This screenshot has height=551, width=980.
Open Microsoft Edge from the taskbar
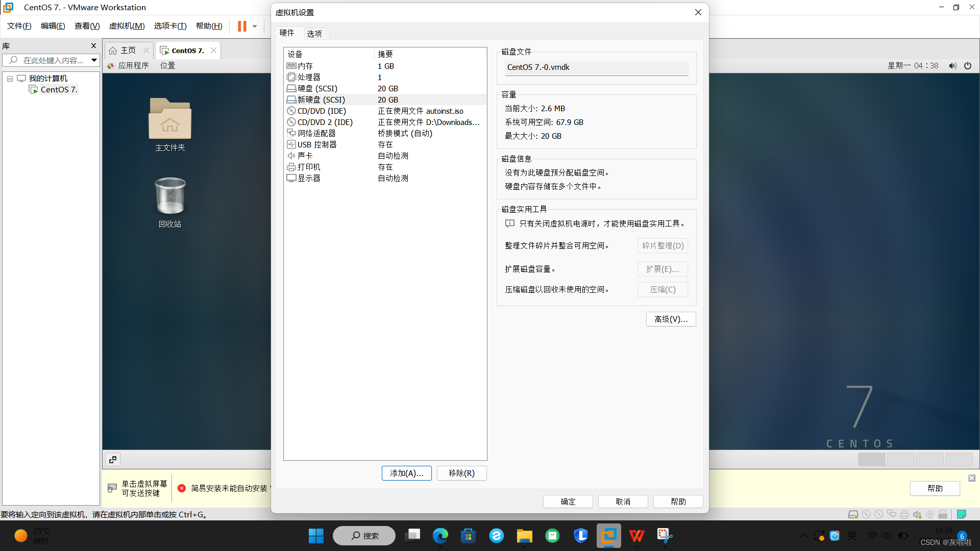(x=440, y=536)
